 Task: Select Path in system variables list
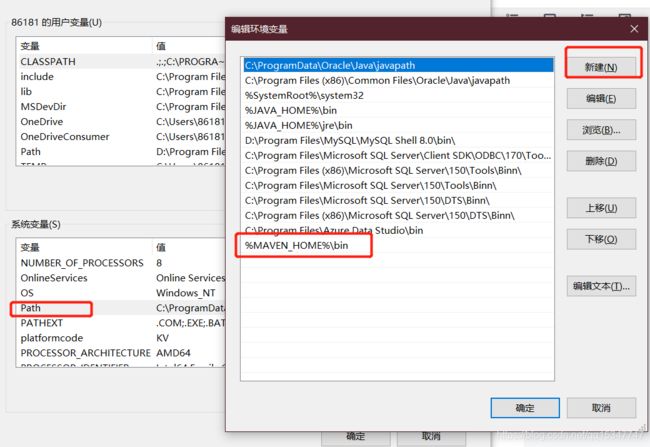tap(31, 309)
